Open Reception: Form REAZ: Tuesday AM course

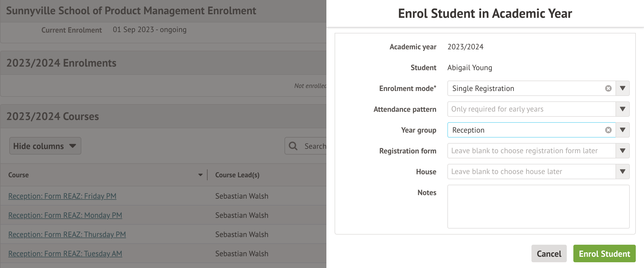(x=65, y=254)
